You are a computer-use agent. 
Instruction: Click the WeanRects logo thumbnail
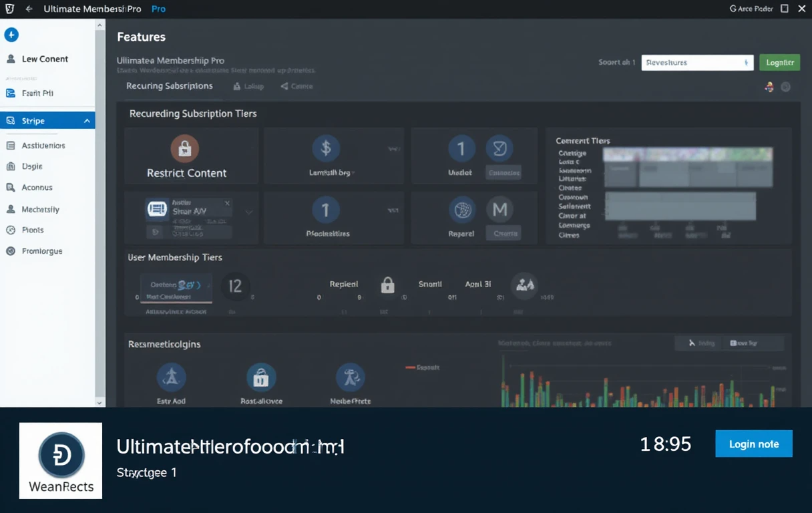(x=61, y=461)
